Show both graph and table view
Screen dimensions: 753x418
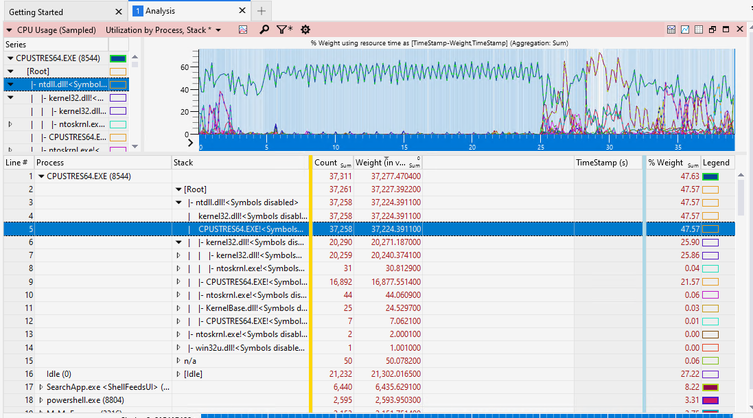671,30
